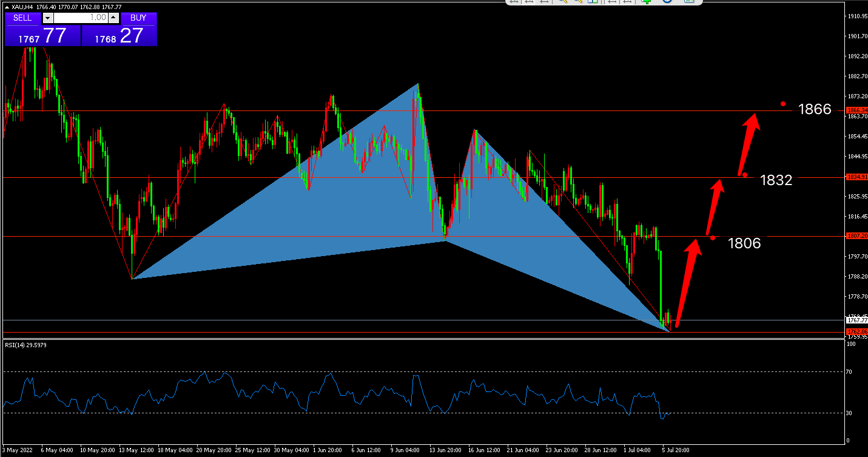Viewport: 868px width, 457px height.
Task: Click the 1844.95 price axis label
Action: [857, 157]
